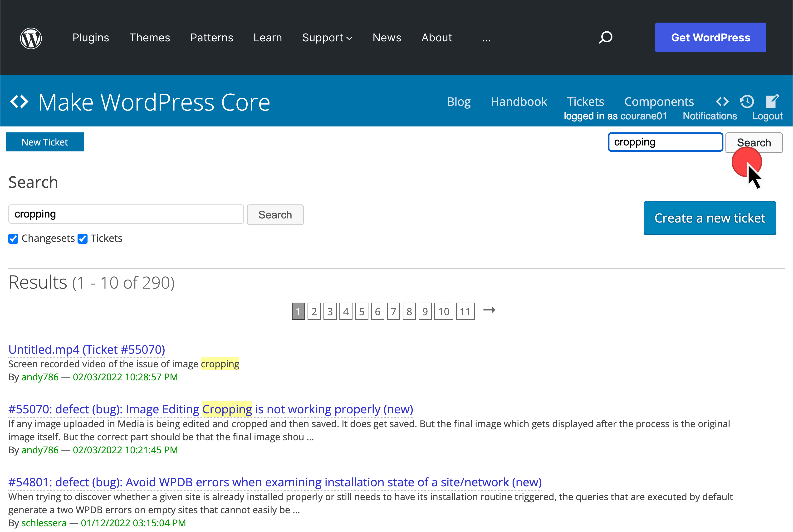Click the Logout link
Viewport: 793px width, 532px height.
(x=767, y=116)
